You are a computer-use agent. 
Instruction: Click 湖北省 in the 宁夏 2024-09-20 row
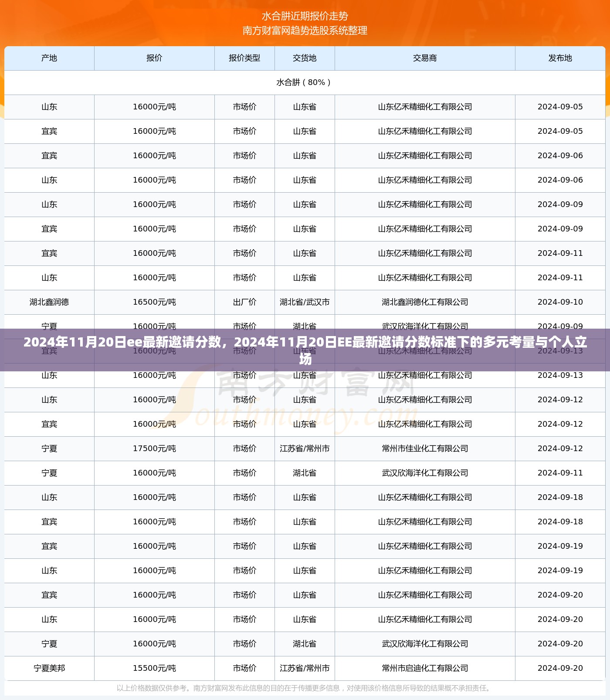pyautogui.click(x=305, y=644)
